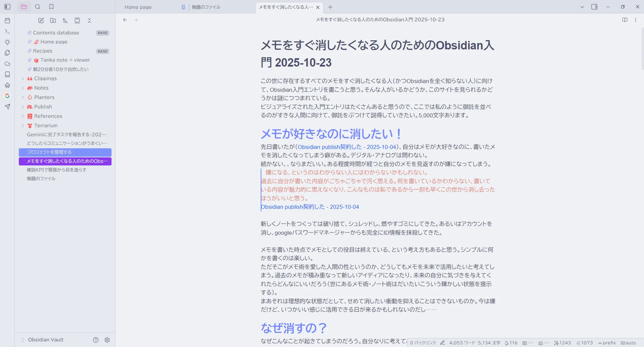Image resolution: width=644 pixels, height=347 pixels.
Task: Open the search pane icon
Action: (x=38, y=7)
